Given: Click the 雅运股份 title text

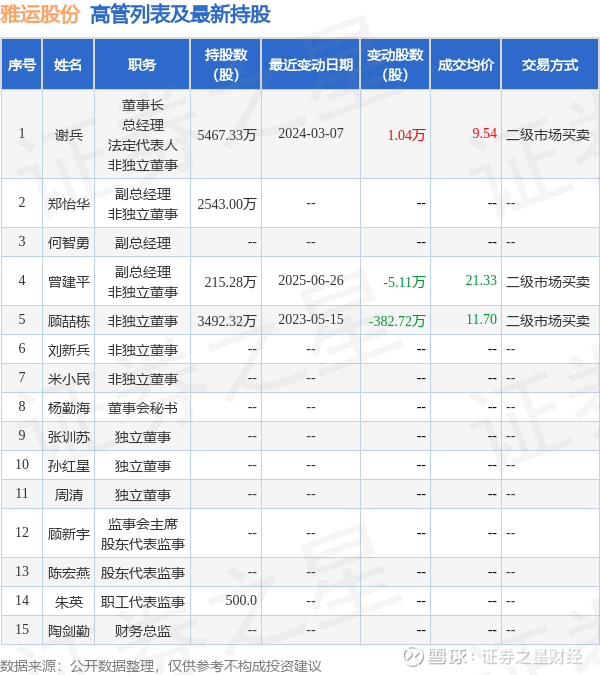Looking at the screenshot, I should pos(40,14).
